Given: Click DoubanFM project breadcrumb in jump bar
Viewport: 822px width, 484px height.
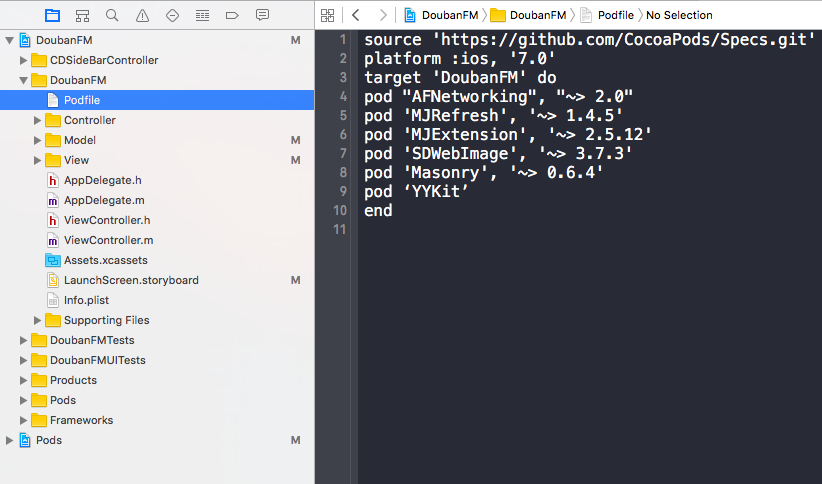Looking at the screenshot, I should 441,15.
